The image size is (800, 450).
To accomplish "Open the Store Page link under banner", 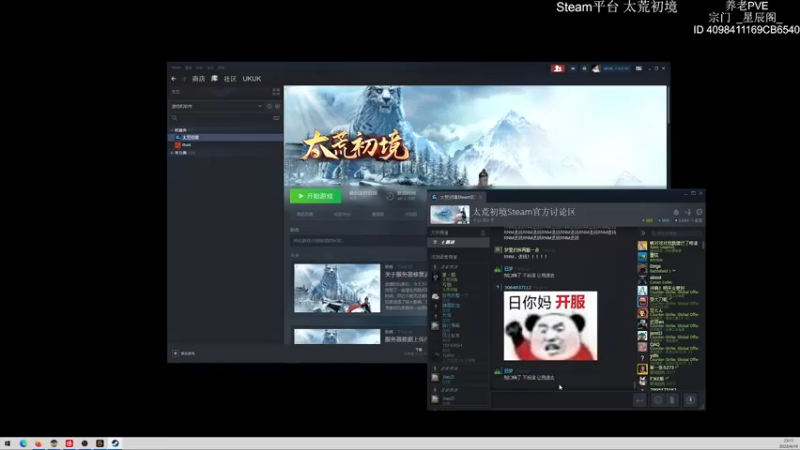I will click(305, 214).
